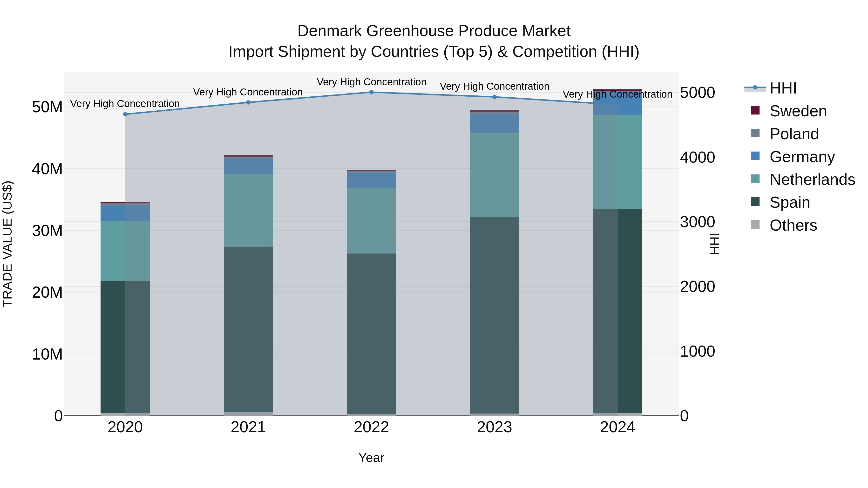The width and height of the screenshot is (868, 488).
Task: Click the Germany segment of the 2022 bar
Action: tap(371, 180)
